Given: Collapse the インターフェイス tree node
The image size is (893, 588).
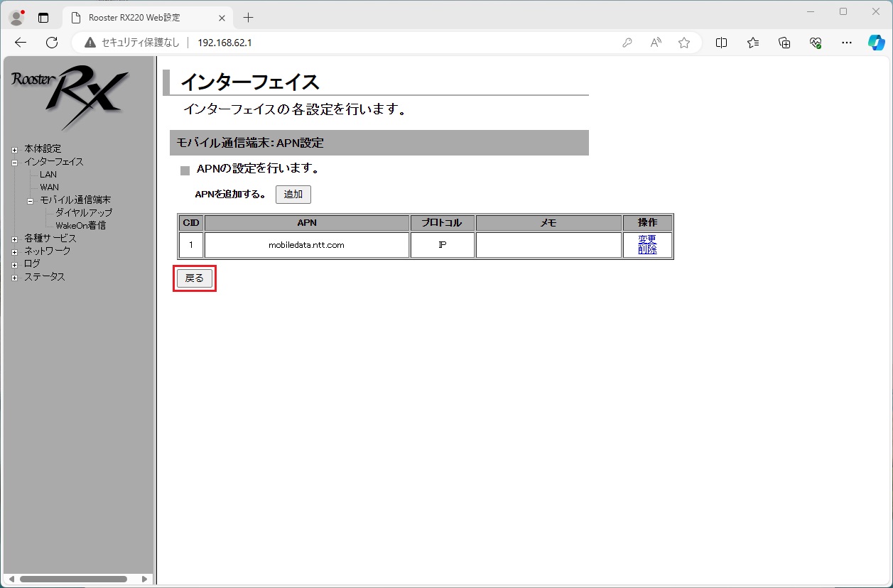Looking at the screenshot, I should point(14,162).
